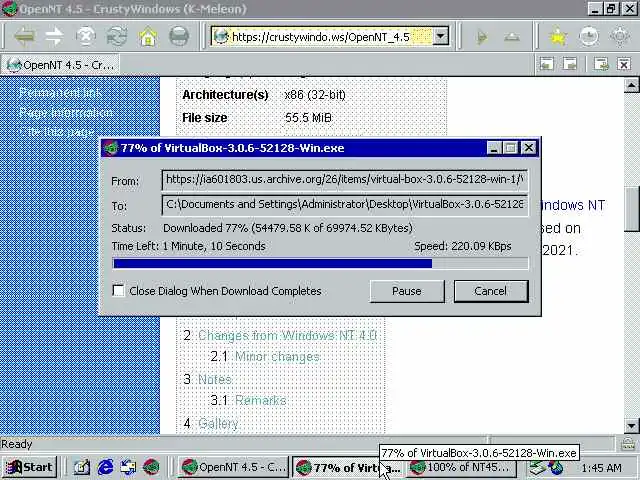This screenshot has width=640, height=480.
Task: Open Notes contents link
Action: coord(215,379)
